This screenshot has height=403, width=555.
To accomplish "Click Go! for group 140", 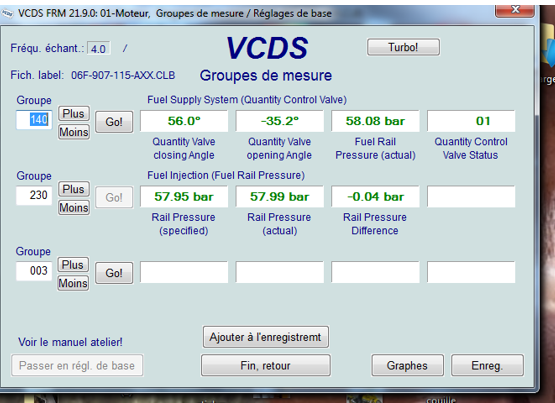I will click(x=114, y=122).
